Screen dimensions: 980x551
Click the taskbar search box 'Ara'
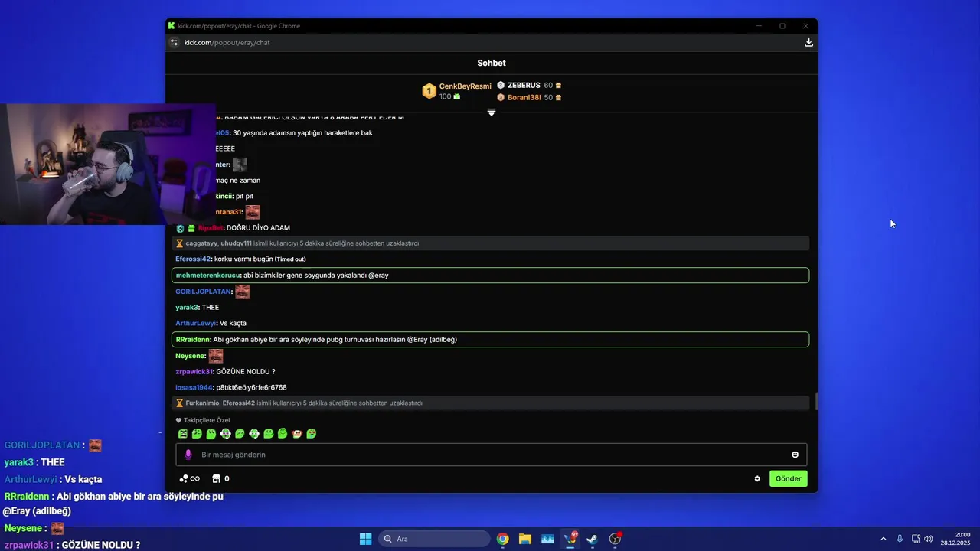click(435, 539)
